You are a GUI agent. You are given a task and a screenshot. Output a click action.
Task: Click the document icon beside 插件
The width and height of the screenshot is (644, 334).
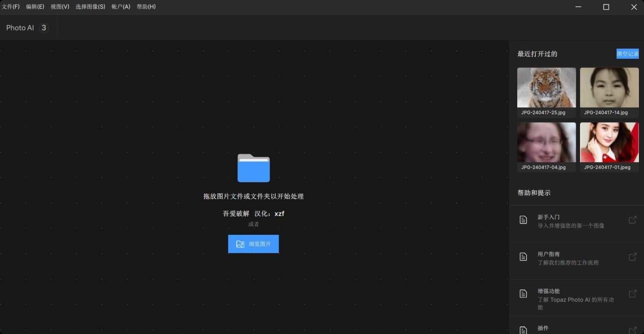(523, 330)
